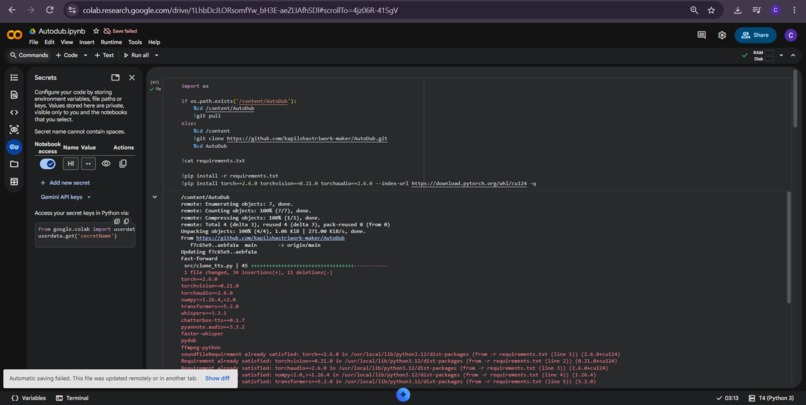Click the T4 (Python 3) runtime indicator

pos(771,398)
